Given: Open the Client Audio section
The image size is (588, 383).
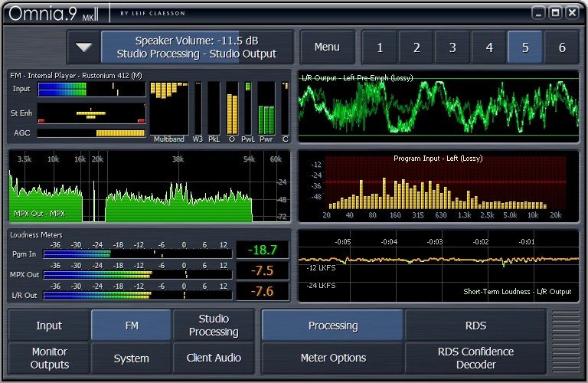Looking at the screenshot, I should (214, 358).
